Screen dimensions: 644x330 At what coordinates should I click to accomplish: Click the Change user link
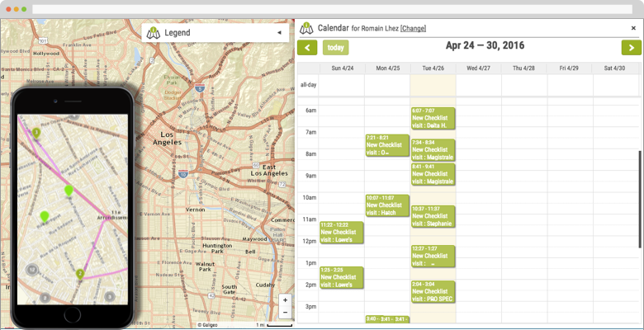(x=413, y=29)
